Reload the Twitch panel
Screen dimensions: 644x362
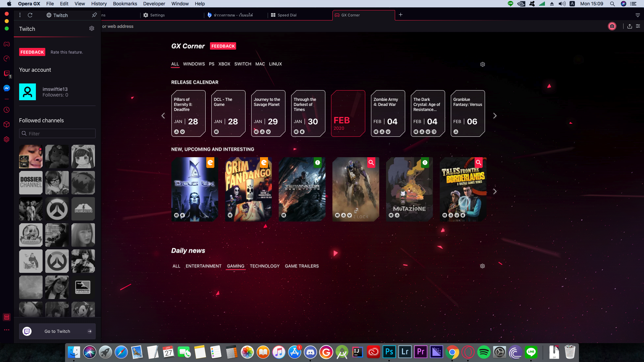[x=30, y=15]
